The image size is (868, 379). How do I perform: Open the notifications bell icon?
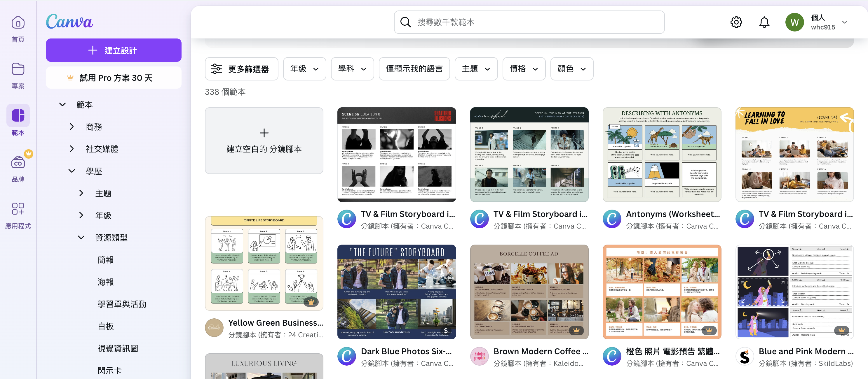(x=764, y=22)
